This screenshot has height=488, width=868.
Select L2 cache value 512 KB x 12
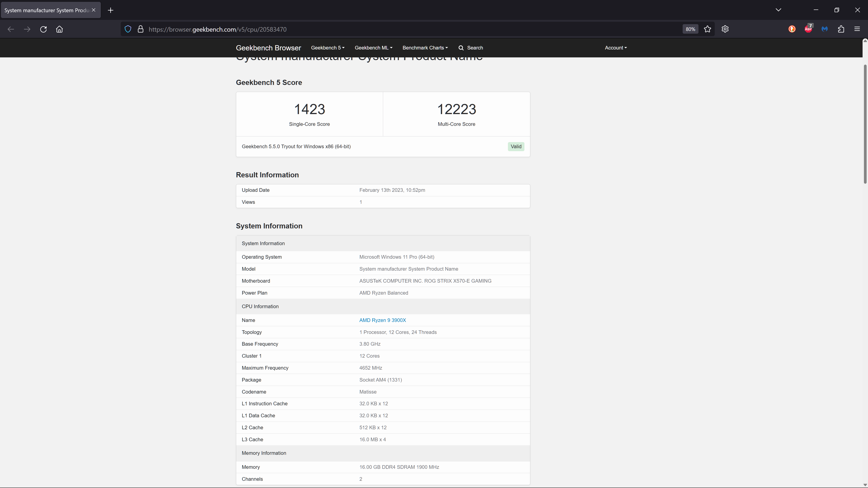tap(373, 427)
